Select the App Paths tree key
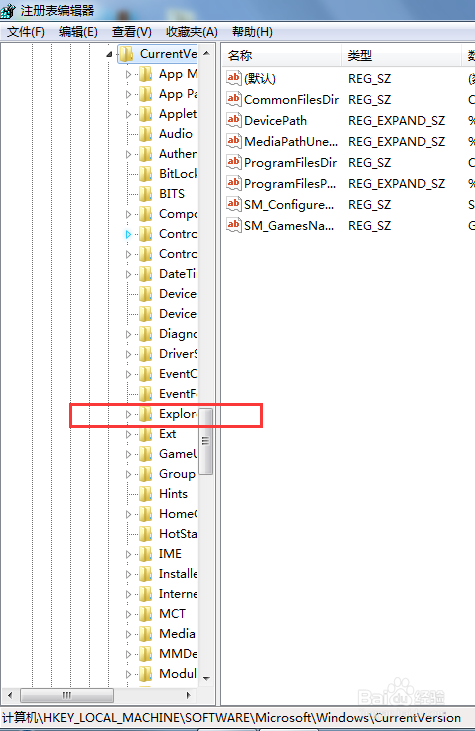Viewport: 475px width, 731px height. click(178, 94)
